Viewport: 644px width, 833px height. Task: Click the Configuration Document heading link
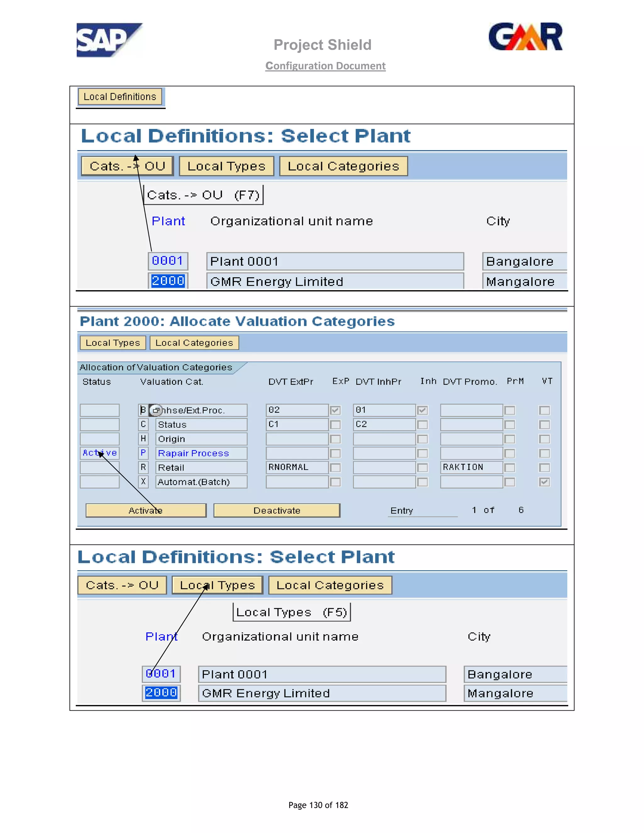click(x=325, y=66)
